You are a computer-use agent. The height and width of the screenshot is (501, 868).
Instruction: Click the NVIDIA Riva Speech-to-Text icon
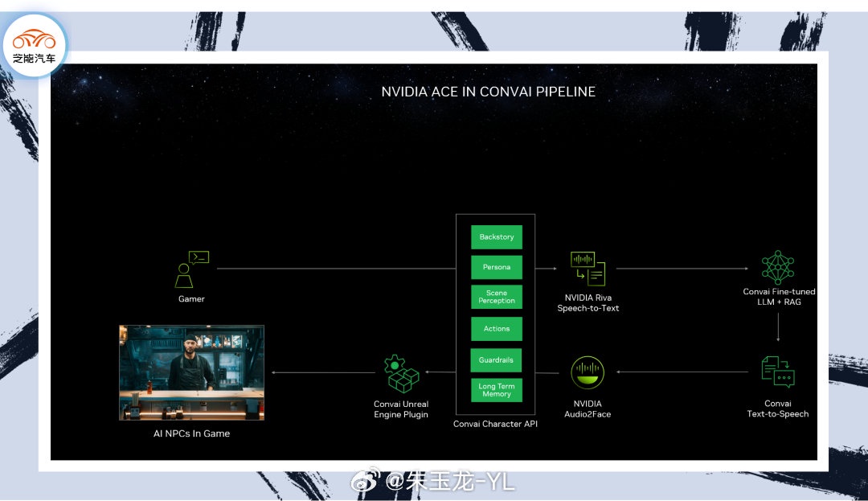tap(588, 269)
